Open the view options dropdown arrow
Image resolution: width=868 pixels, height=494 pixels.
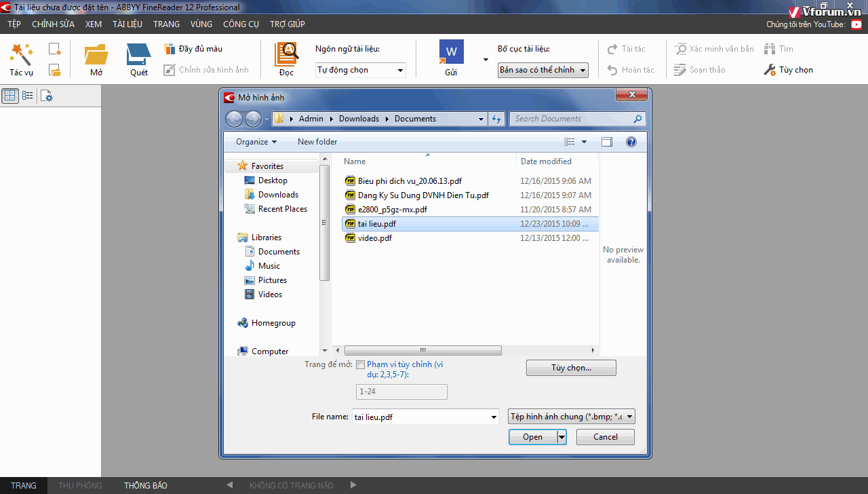(584, 142)
